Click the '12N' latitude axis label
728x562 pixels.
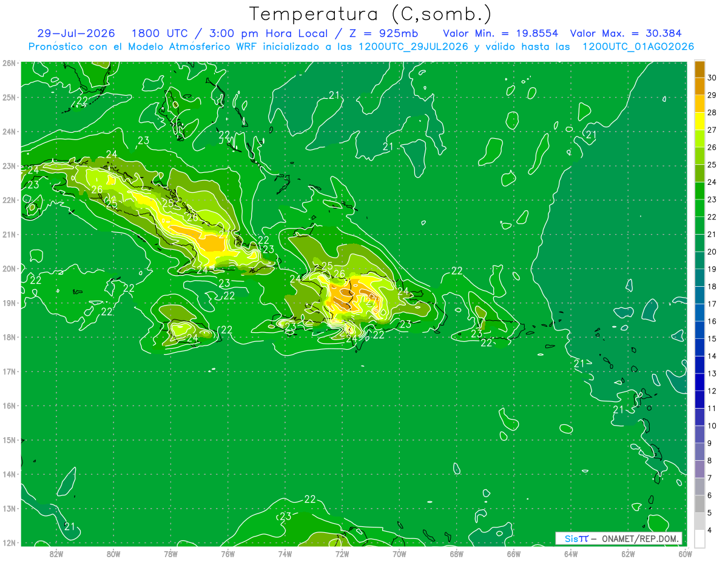click(9, 543)
